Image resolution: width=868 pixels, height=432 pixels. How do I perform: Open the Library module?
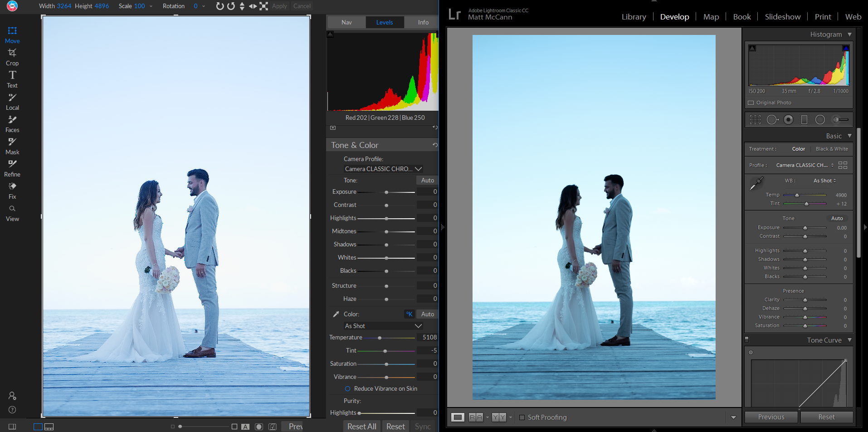[634, 17]
